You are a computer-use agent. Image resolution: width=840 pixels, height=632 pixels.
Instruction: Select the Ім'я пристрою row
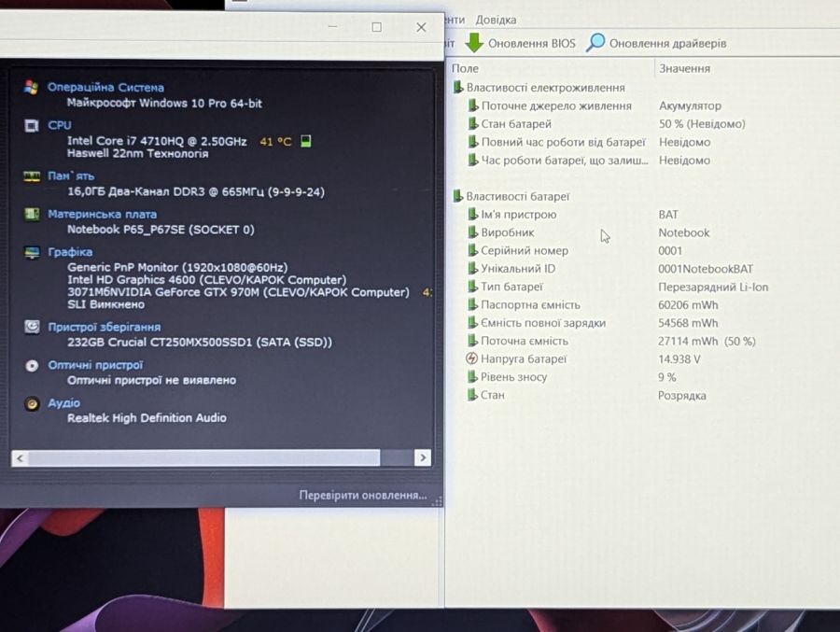click(x=643, y=215)
